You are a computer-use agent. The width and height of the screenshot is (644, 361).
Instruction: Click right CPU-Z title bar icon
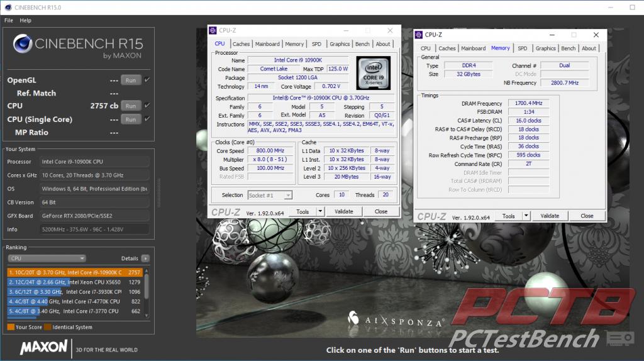(418, 35)
